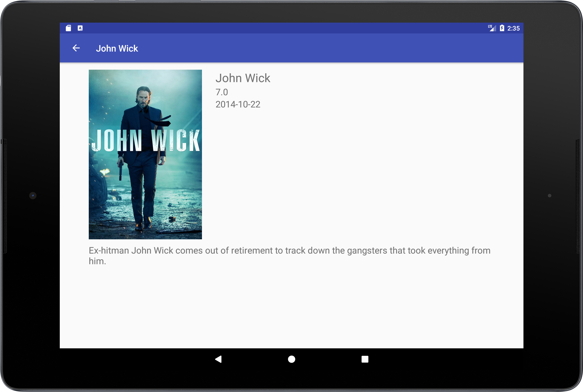583x392 pixels.
Task: Click the left speaker grille on bezel
Action: coord(5,196)
